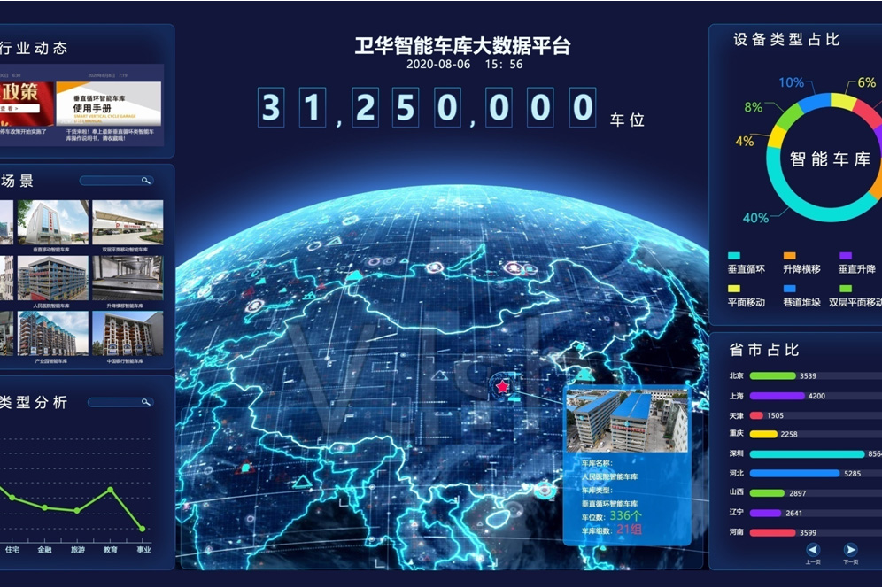Screen dimensions: 882x588
Task: Click the 车位 unit label
Action: (x=627, y=120)
